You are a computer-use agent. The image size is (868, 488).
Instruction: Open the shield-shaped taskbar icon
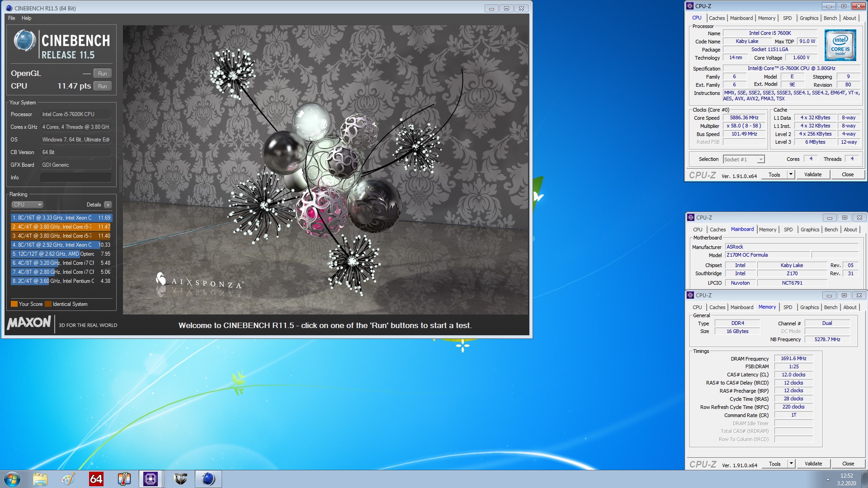pos(180,479)
